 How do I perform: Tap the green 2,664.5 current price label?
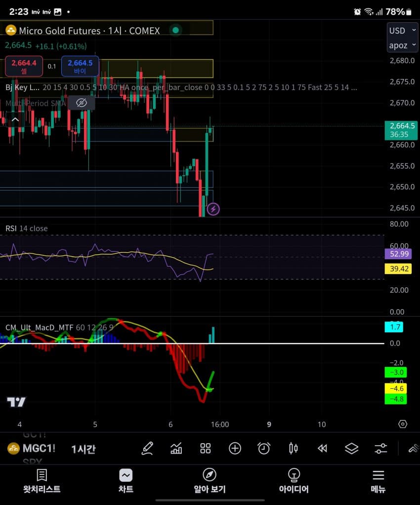(x=399, y=130)
